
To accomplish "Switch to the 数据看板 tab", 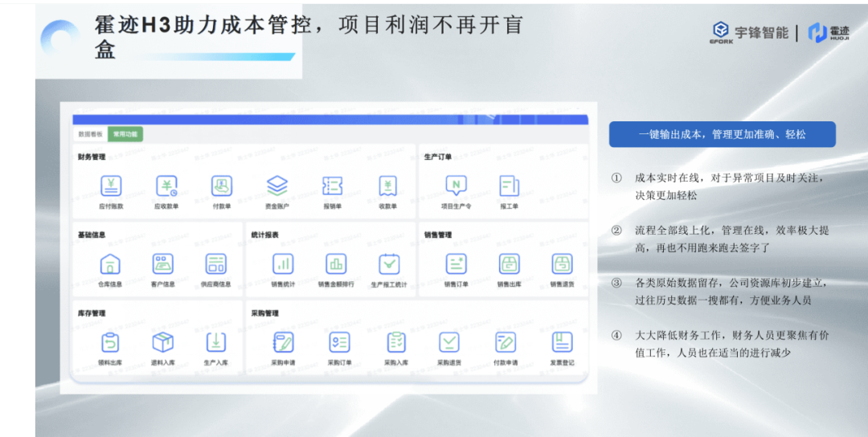I will coord(90,134).
